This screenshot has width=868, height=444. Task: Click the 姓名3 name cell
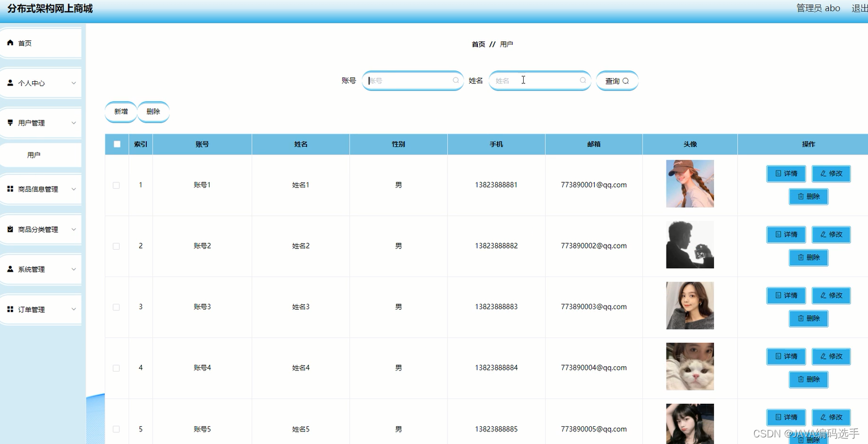[x=301, y=306]
